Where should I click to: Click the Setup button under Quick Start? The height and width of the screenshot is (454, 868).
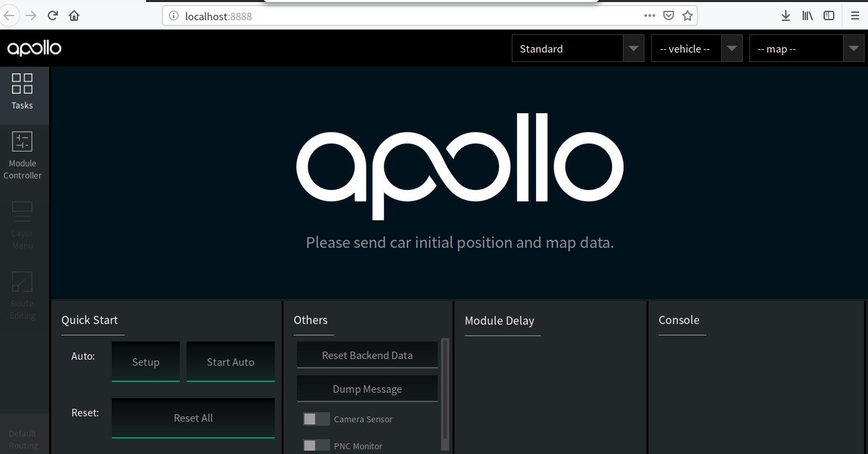point(145,362)
